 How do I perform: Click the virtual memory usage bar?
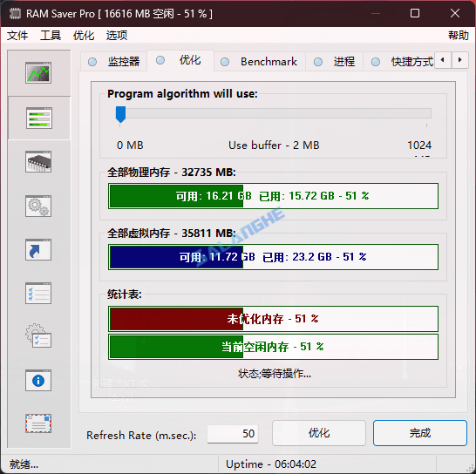point(273,257)
